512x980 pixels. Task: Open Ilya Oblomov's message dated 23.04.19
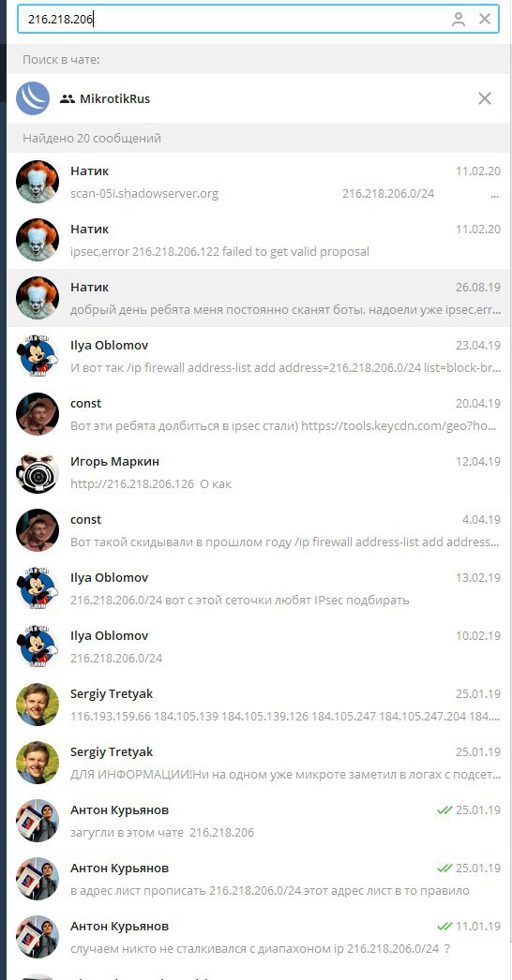(259, 356)
